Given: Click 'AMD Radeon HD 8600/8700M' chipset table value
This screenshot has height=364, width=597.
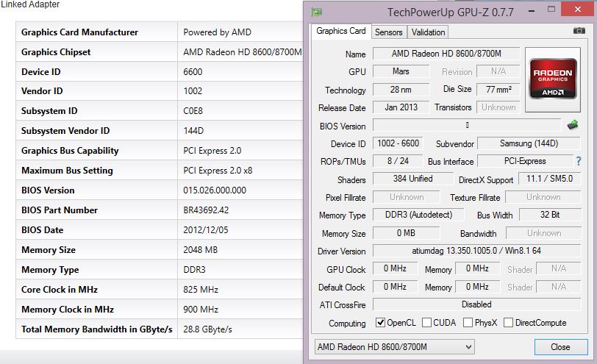Looking at the screenshot, I should (243, 52).
